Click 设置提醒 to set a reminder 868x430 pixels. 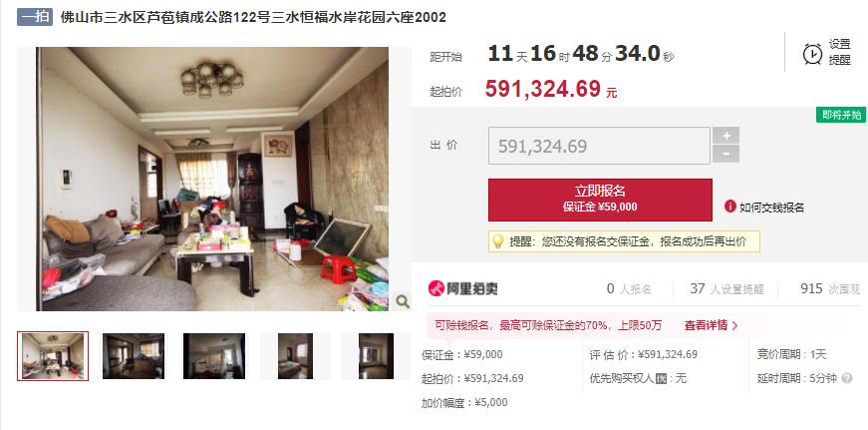click(839, 52)
